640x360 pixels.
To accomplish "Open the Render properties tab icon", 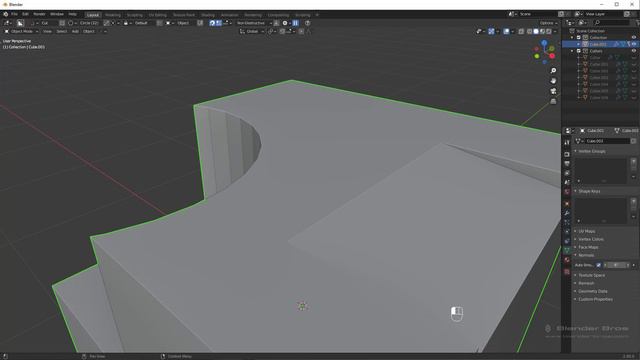I will point(567,154).
